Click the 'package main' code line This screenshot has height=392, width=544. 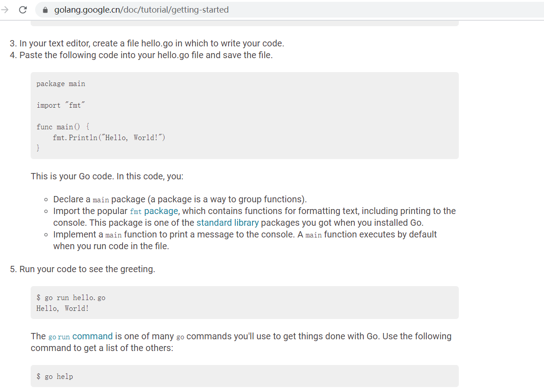pyautogui.click(x=61, y=84)
